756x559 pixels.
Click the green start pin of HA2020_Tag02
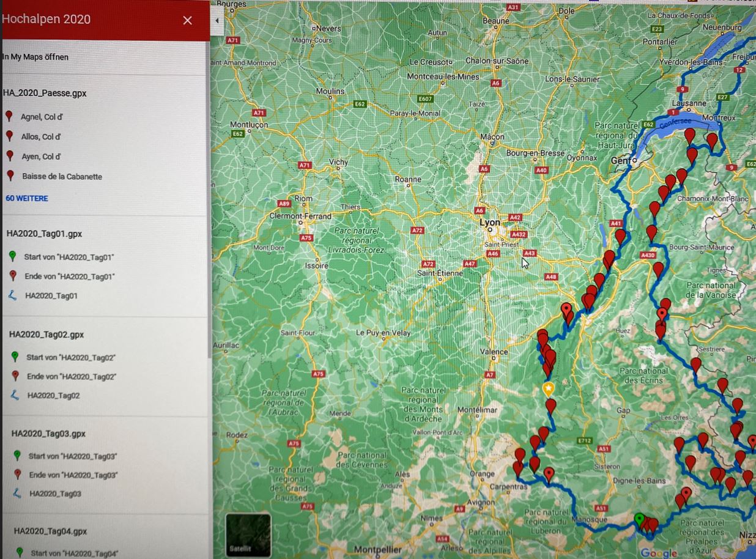point(15,357)
